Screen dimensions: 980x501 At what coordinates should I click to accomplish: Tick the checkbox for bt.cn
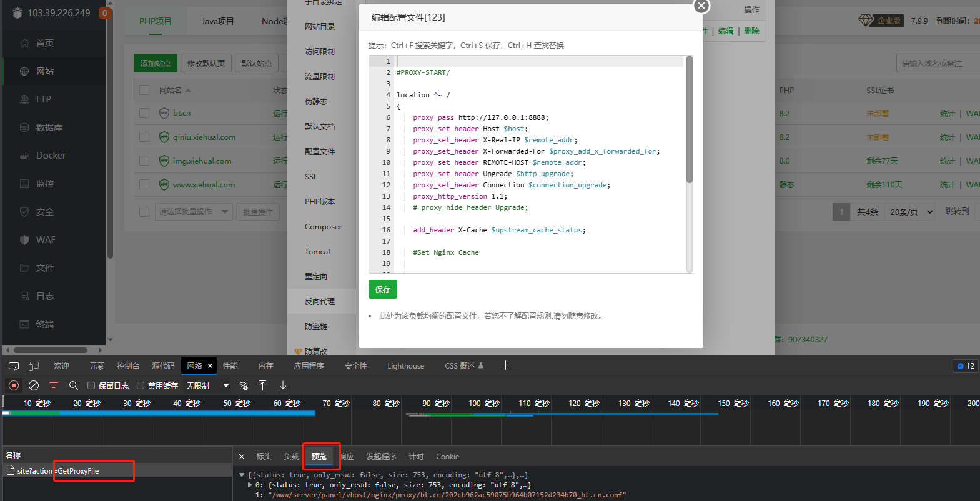[144, 113]
